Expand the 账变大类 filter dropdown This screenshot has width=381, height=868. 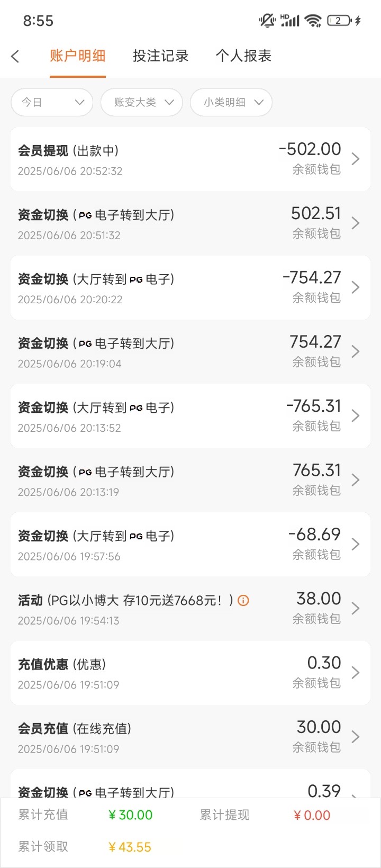141,102
